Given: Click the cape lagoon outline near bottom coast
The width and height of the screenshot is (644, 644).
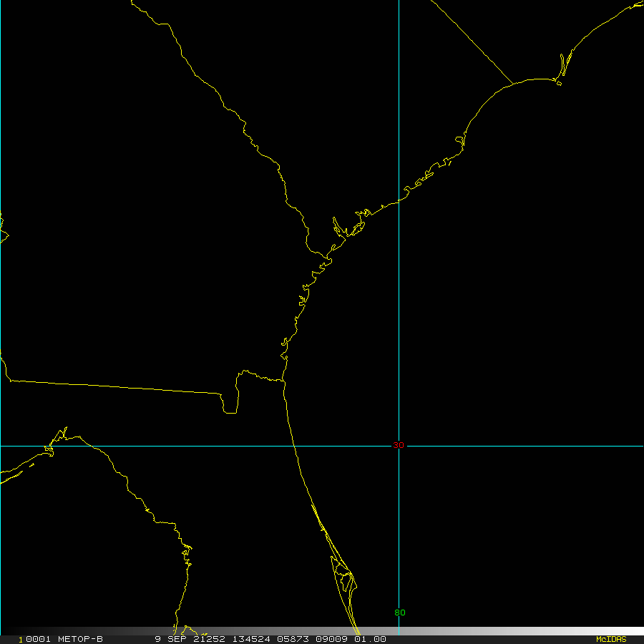Looking at the screenshot, I should (346, 578).
